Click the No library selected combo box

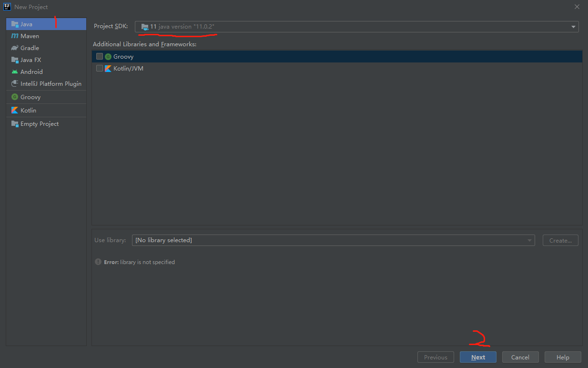pos(333,240)
